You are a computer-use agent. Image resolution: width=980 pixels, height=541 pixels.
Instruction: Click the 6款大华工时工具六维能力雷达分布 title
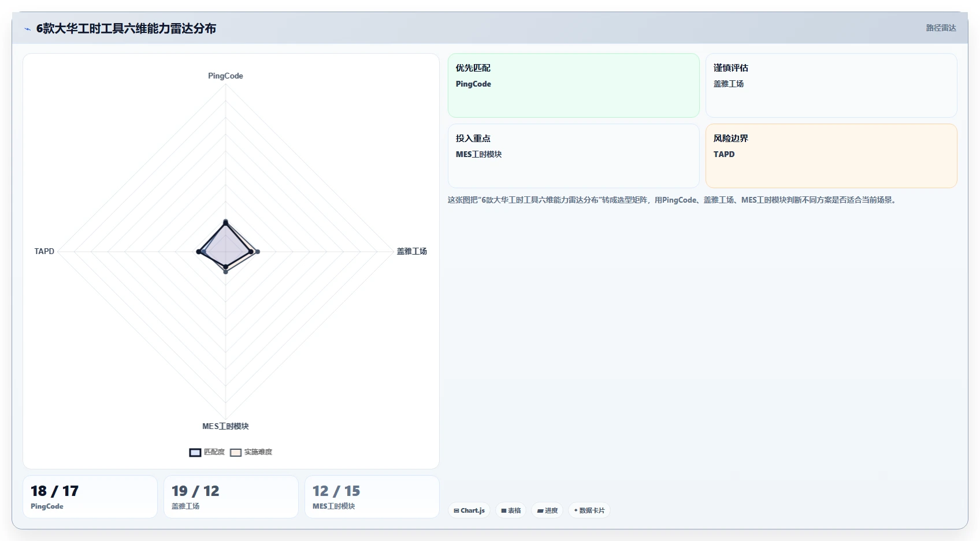[126, 28]
